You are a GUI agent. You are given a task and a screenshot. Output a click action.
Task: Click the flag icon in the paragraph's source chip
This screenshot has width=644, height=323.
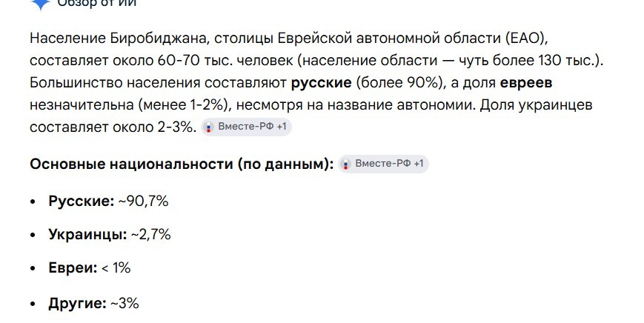[x=209, y=127]
